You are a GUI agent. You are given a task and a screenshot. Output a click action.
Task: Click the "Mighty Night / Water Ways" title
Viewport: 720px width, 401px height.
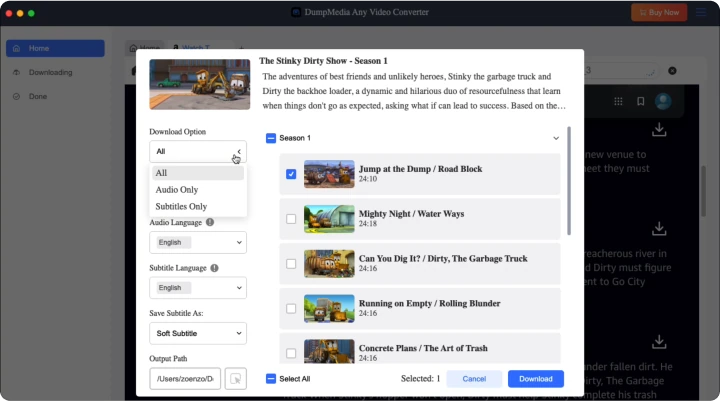pos(411,214)
